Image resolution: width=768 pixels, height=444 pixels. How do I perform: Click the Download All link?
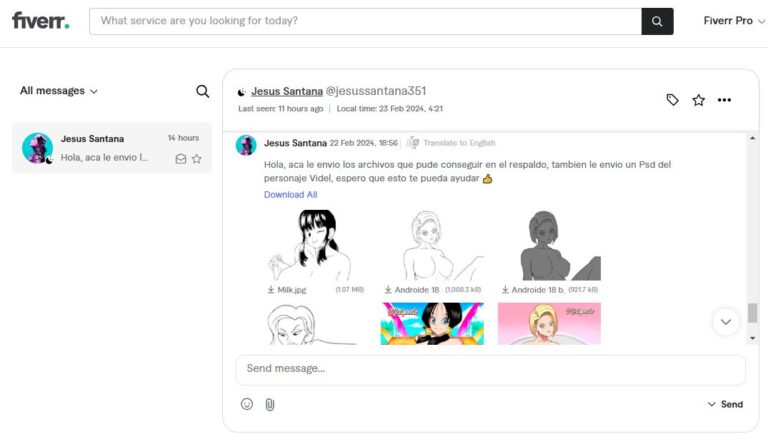[290, 195]
